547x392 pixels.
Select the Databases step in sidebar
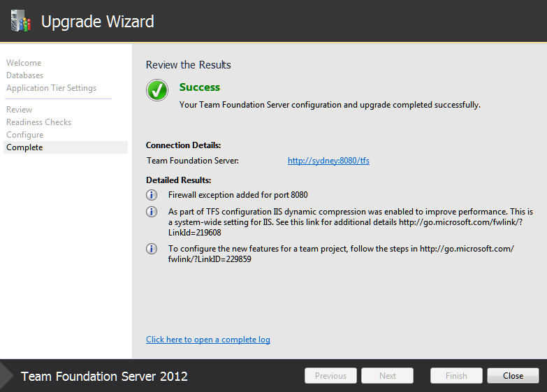[24, 75]
